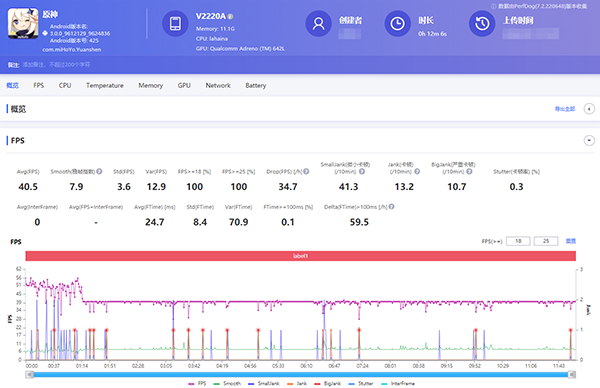Toggle Jank series in chart legend
The width and height of the screenshot is (600, 388).
(x=297, y=383)
